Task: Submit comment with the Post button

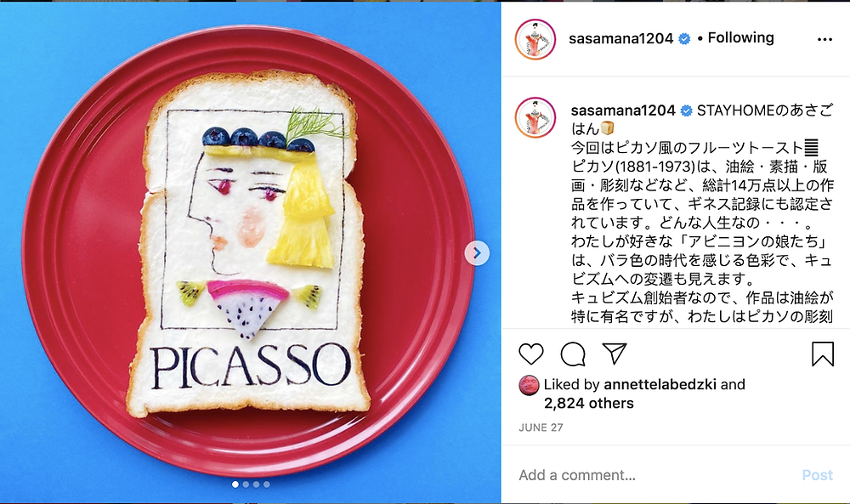Action: (x=817, y=475)
